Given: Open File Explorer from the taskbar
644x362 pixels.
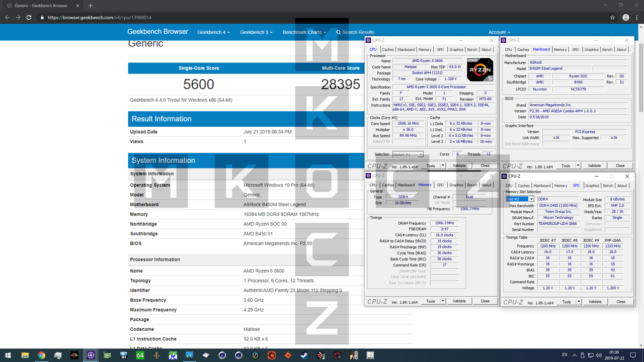Looking at the screenshot, I should tap(25, 355).
